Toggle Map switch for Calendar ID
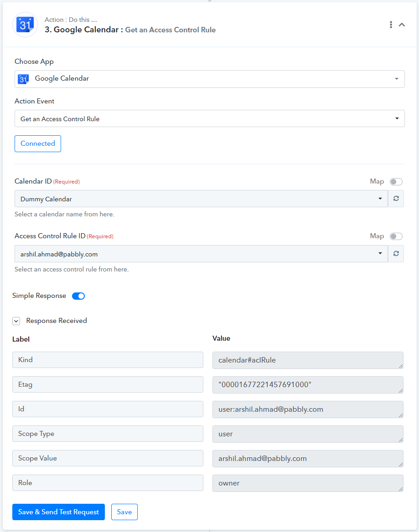 tap(396, 182)
